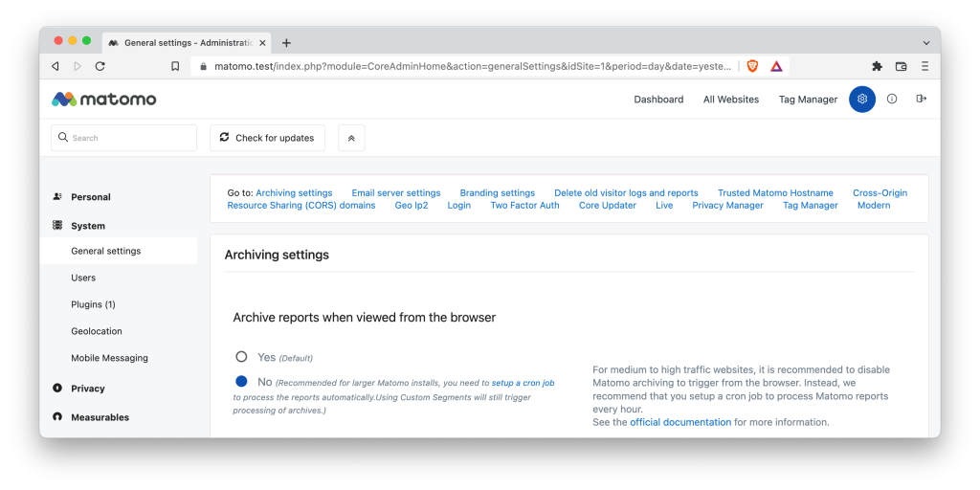980x490 pixels.
Task: Click the bookmark icon in address bar
Action: [x=175, y=66]
